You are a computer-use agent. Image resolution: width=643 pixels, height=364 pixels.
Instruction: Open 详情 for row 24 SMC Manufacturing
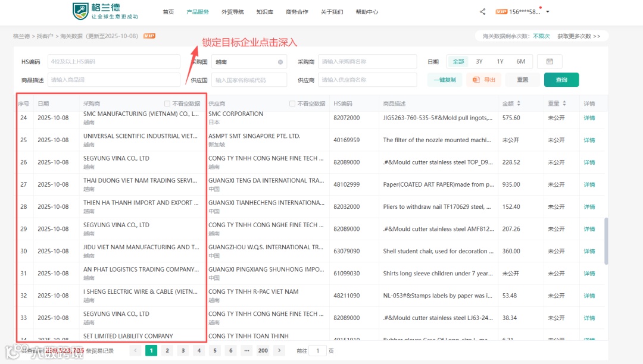coord(589,118)
